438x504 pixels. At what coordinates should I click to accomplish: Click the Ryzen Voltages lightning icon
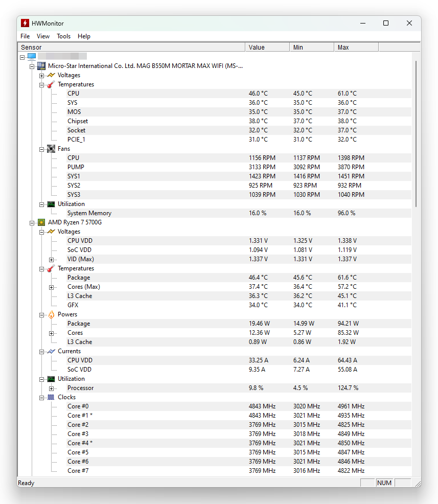click(51, 232)
